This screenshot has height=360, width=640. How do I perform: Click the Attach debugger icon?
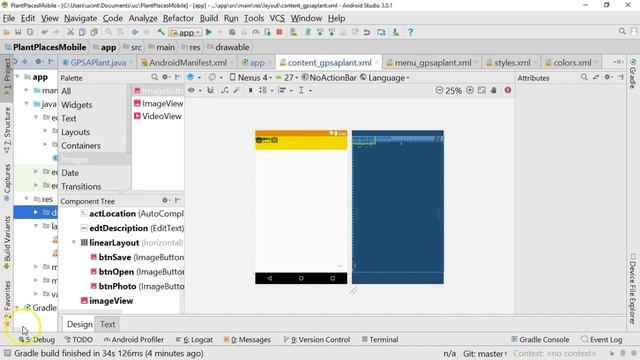267,32
